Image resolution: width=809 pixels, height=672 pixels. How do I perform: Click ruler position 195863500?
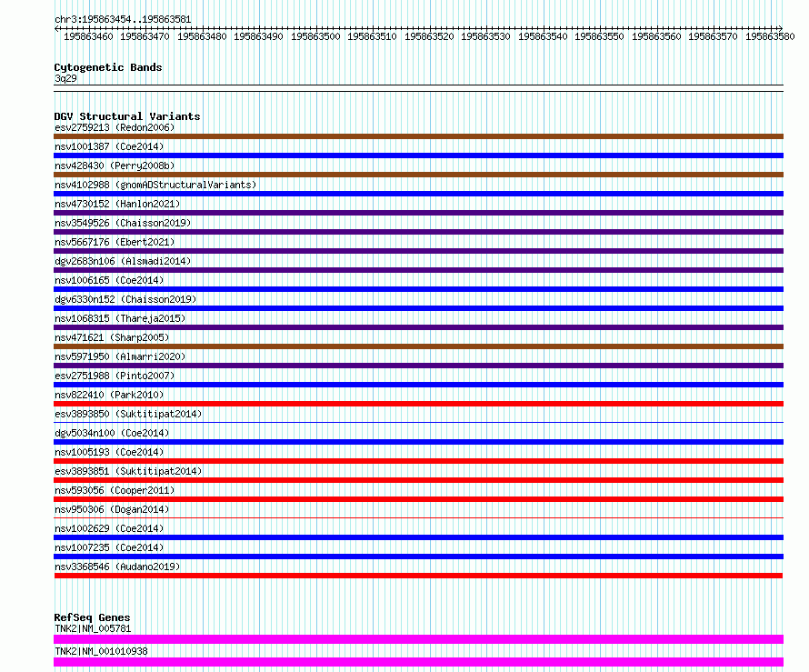click(315, 36)
